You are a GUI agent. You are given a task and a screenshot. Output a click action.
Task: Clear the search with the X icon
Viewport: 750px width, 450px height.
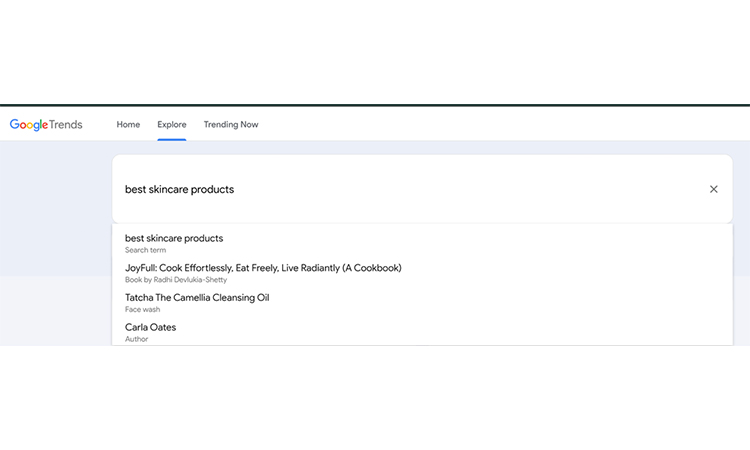tap(714, 189)
